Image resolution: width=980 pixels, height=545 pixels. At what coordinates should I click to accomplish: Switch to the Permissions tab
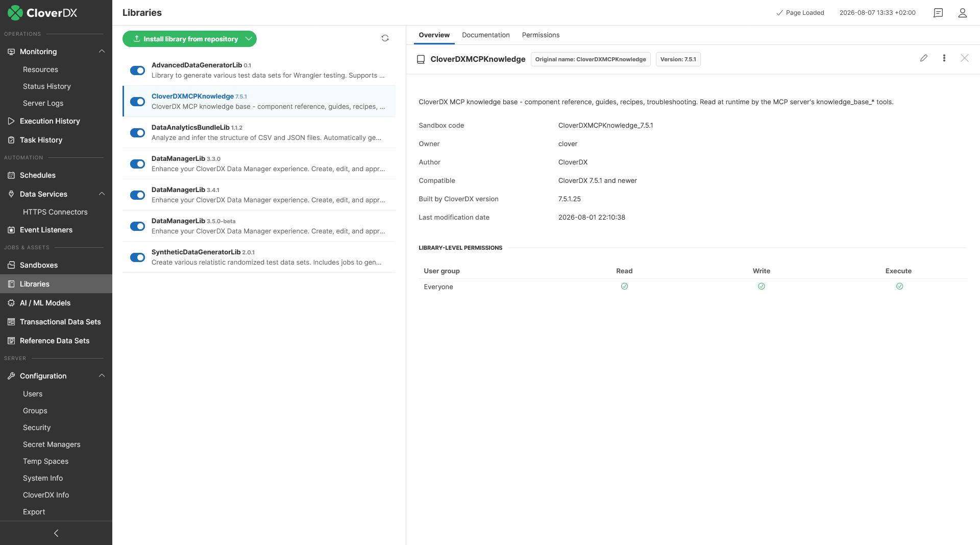541,35
